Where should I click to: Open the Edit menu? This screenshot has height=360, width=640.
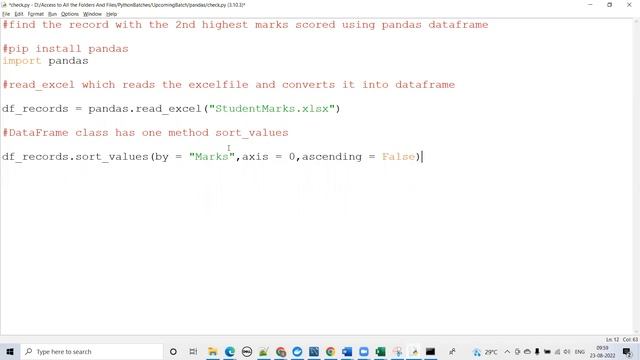[19, 14]
